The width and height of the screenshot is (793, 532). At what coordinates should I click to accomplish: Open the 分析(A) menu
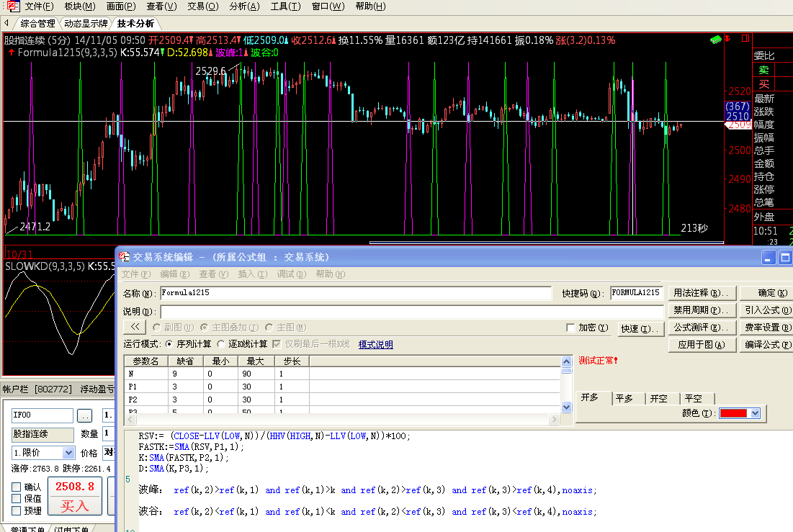(x=244, y=6)
